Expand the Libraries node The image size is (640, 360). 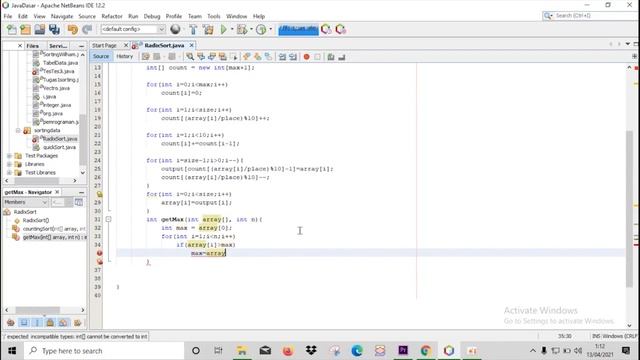coord(9,164)
